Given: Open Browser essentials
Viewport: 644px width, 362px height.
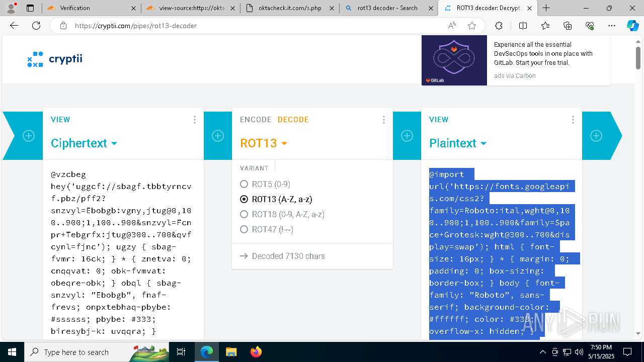Looking at the screenshot, I should tap(590, 26).
